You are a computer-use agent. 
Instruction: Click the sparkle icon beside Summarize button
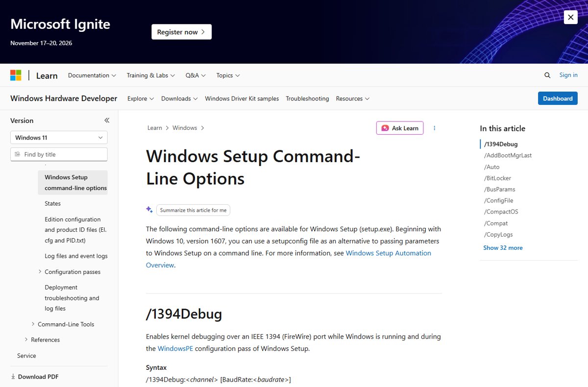(x=149, y=210)
